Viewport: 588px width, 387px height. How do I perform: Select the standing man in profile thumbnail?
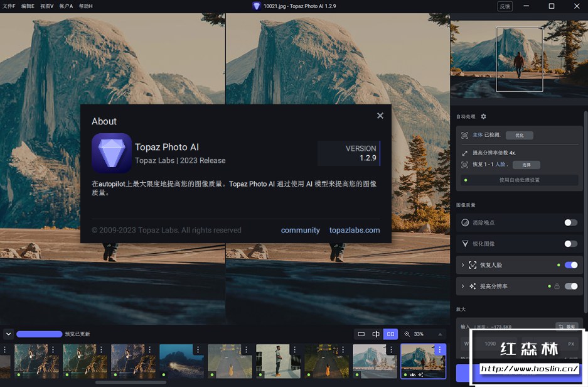278,361
